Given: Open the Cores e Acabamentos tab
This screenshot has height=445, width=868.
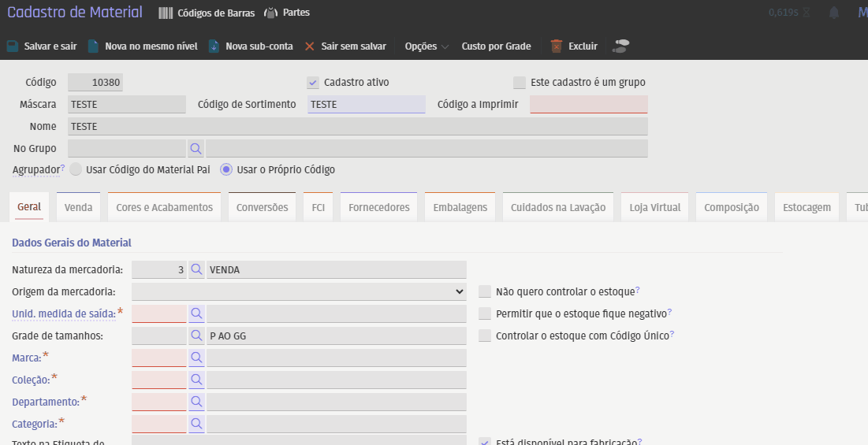Looking at the screenshot, I should [164, 207].
